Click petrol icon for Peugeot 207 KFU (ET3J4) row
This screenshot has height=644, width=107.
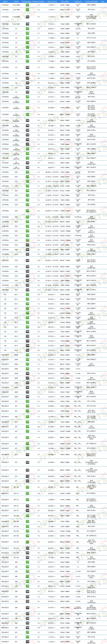[x=27, y=406]
